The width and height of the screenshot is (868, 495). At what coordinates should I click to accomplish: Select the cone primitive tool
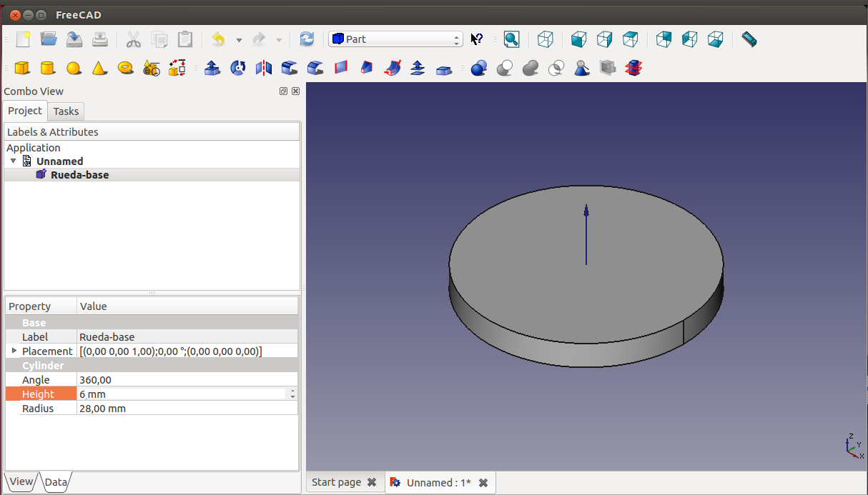coord(99,68)
